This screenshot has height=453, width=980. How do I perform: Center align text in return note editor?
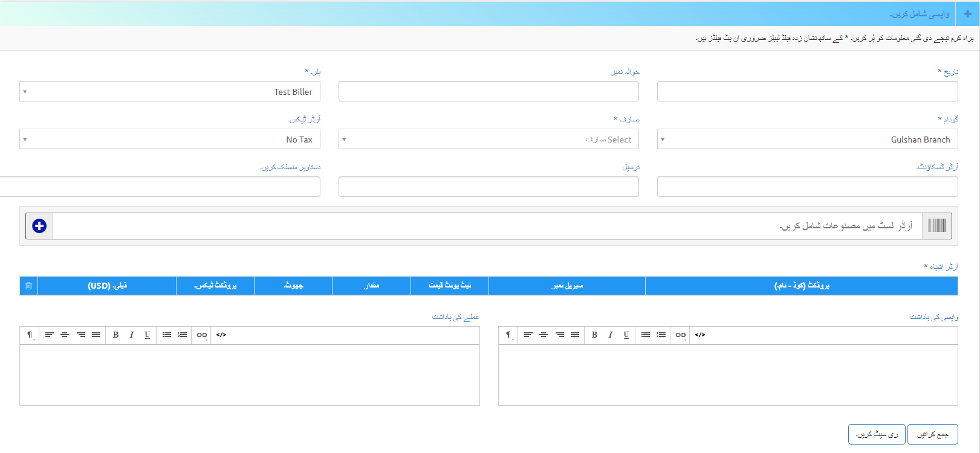tap(544, 335)
